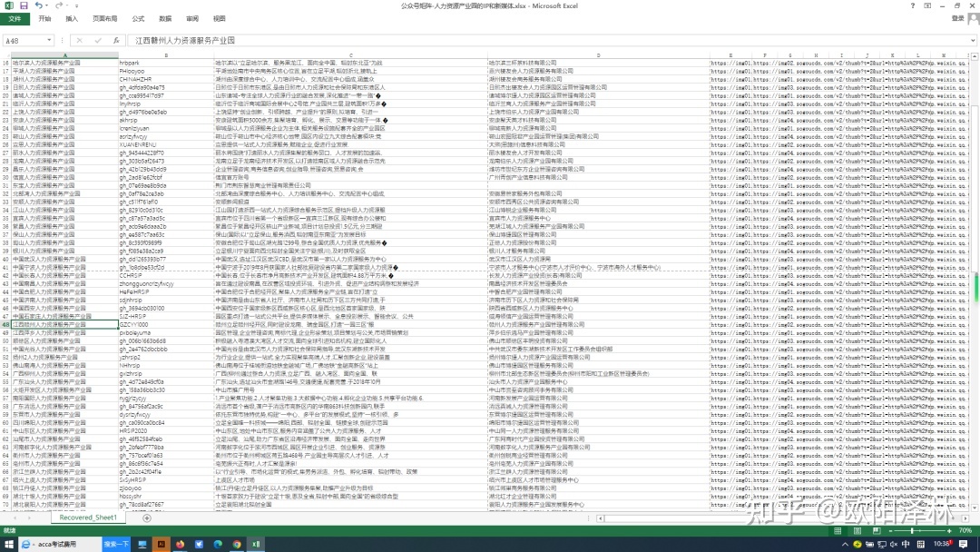Switch to Normal view in status bar
Viewport: 980px width, 552px height.
pyautogui.click(x=838, y=531)
